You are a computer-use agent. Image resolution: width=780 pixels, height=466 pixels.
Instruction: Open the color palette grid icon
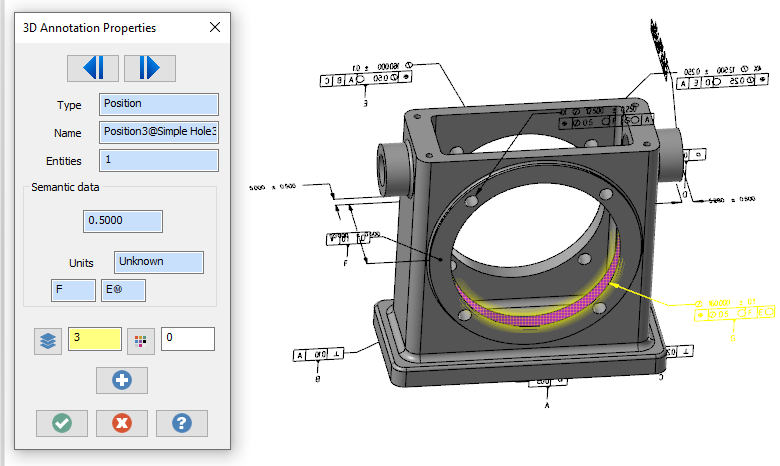[141, 341]
